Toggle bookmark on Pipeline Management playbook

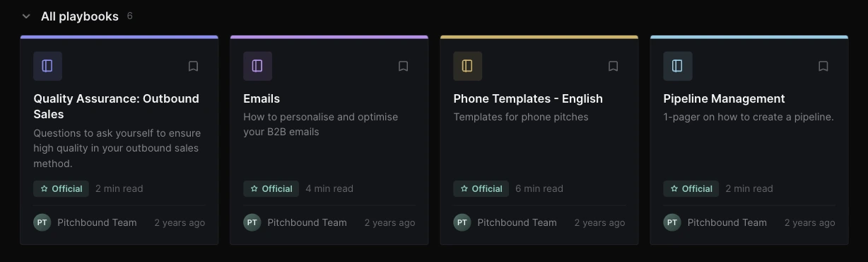pos(823,66)
